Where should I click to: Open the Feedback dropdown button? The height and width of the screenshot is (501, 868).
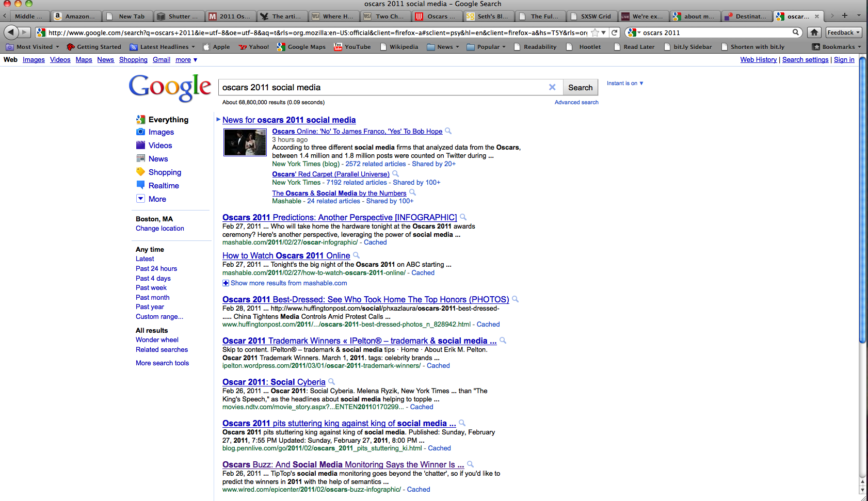[844, 33]
